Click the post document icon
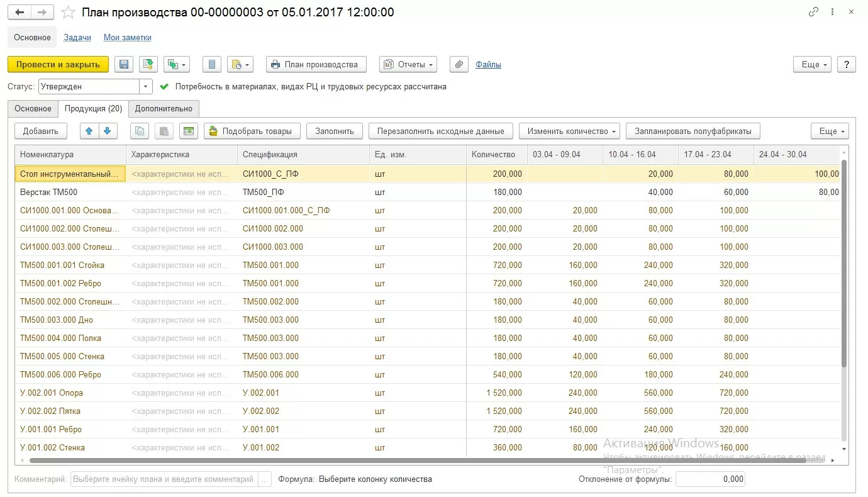Image resolution: width=868 pixels, height=497 pixels. tap(148, 64)
